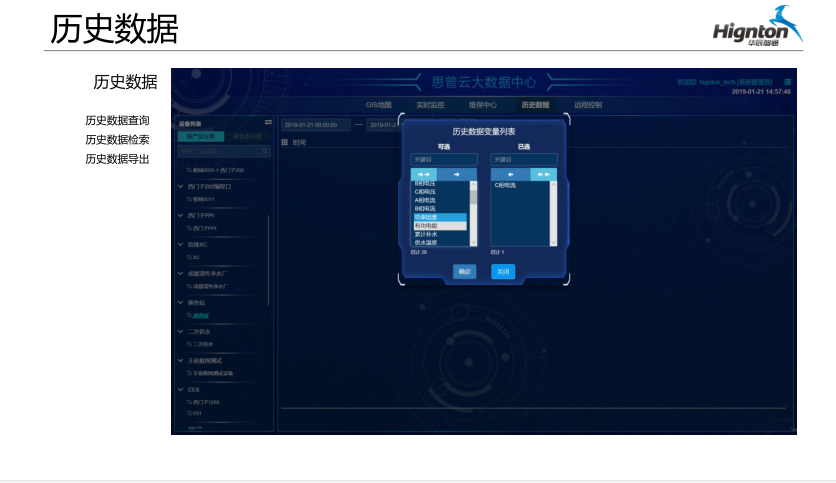Click the move-all-left double arrow button
Image resolution: width=836 pixels, height=483 pixels.
543,174
